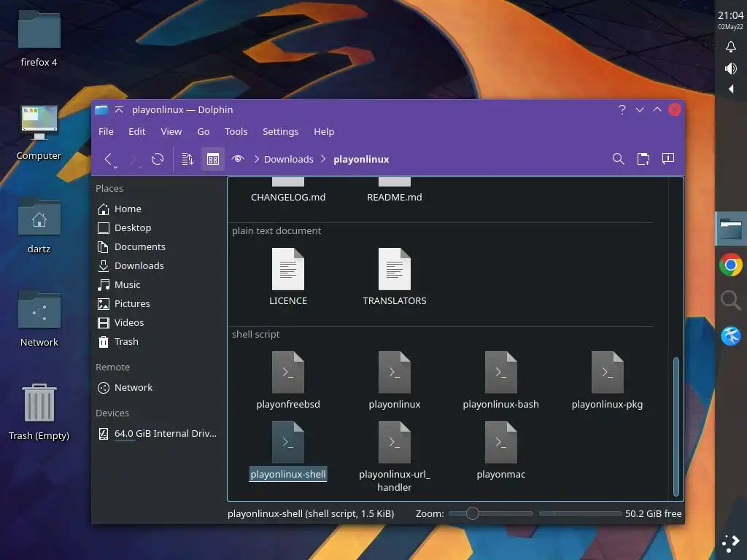This screenshot has width=747, height=560.
Task: Select the playonlinux-pkg script icon
Action: click(608, 373)
